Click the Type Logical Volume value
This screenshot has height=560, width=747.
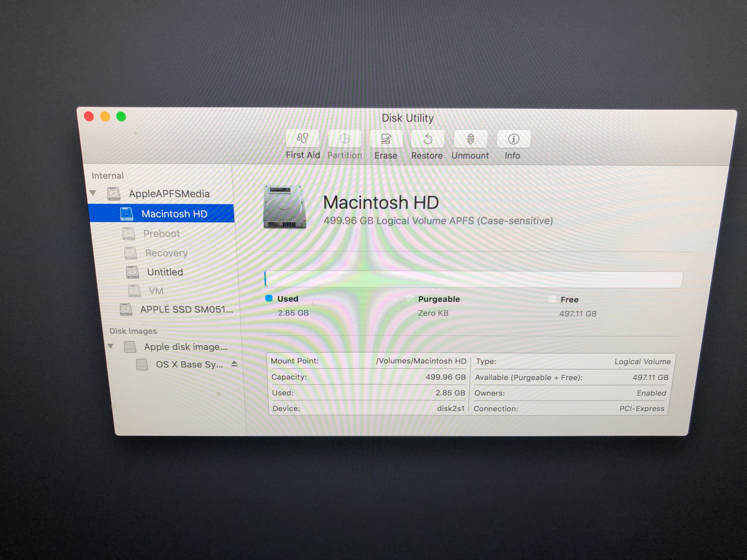click(642, 361)
